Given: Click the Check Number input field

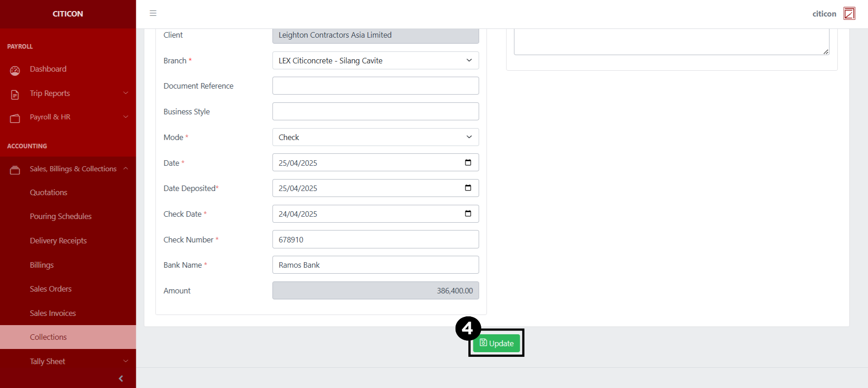Looking at the screenshot, I should pyautogui.click(x=375, y=240).
